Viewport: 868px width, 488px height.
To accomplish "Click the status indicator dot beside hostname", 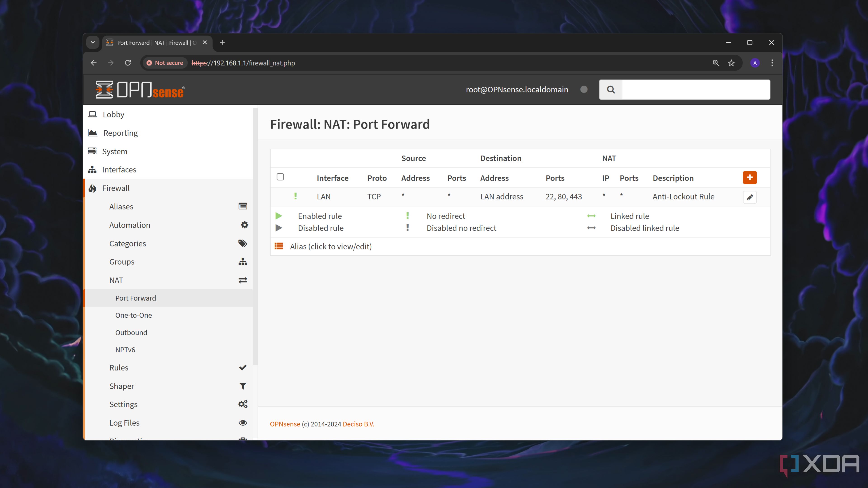I will [x=584, y=90].
